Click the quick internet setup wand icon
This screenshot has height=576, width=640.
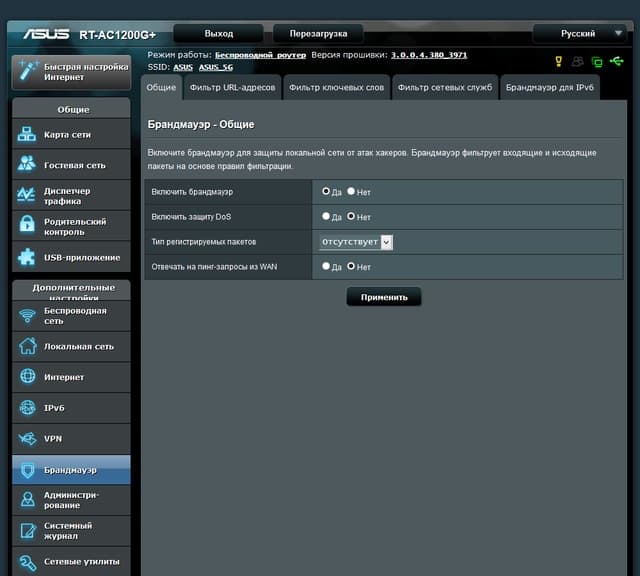(29, 71)
